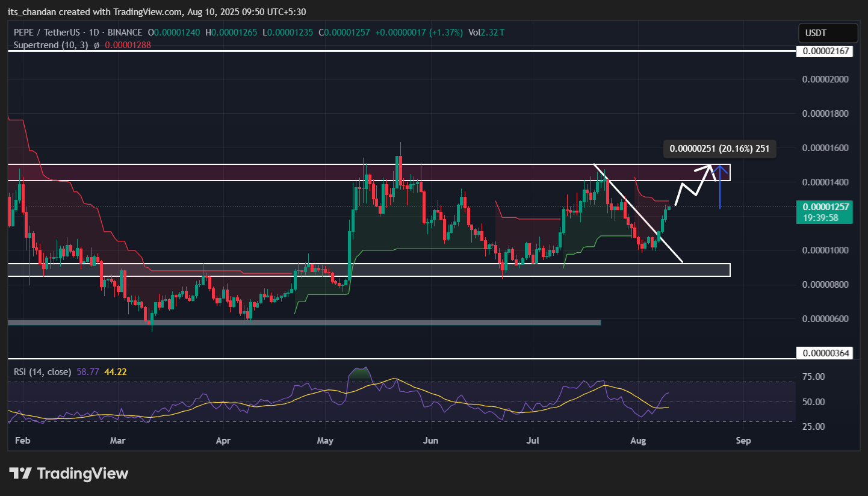Click the Supertrend value 0.00001288
Screen dimensions: 868x496
click(x=128, y=45)
